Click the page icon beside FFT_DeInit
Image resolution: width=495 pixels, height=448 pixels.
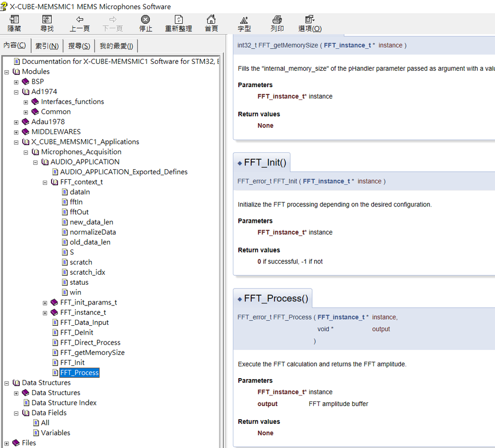coord(55,333)
